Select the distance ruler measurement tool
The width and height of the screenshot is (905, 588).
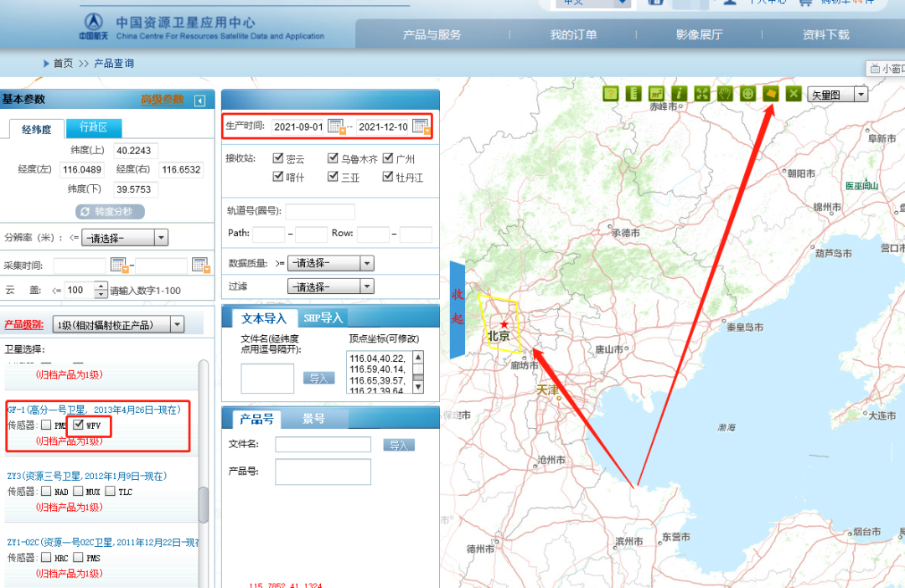click(x=633, y=94)
